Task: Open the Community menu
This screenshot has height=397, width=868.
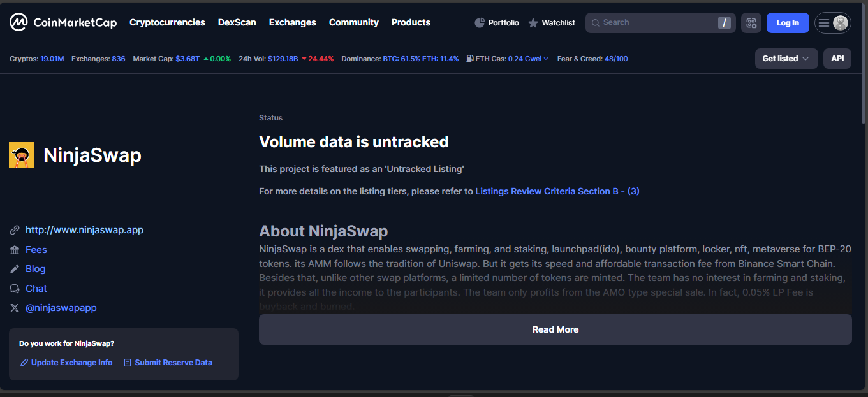Action: tap(354, 22)
